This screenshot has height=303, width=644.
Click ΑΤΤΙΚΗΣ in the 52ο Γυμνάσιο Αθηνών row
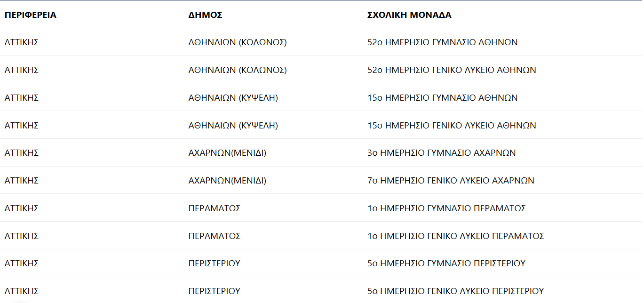coord(22,42)
